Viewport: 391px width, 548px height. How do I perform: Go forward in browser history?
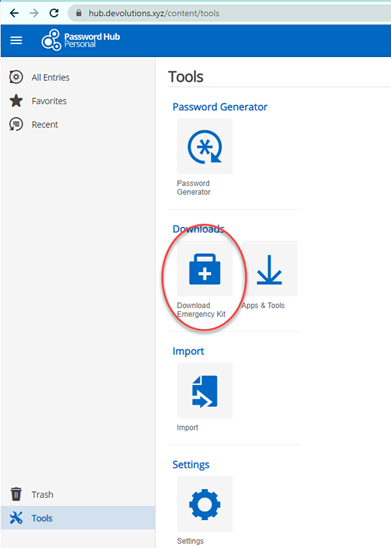[34, 13]
